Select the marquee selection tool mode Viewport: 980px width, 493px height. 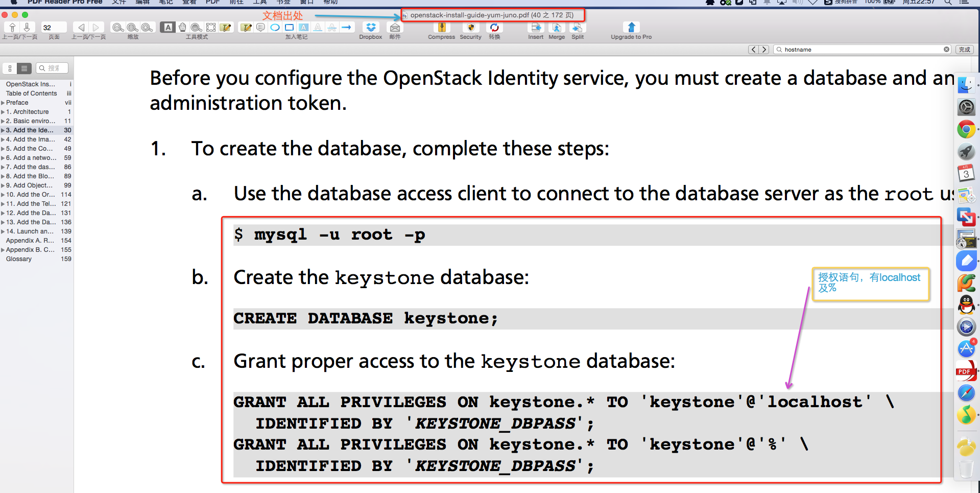click(x=211, y=27)
